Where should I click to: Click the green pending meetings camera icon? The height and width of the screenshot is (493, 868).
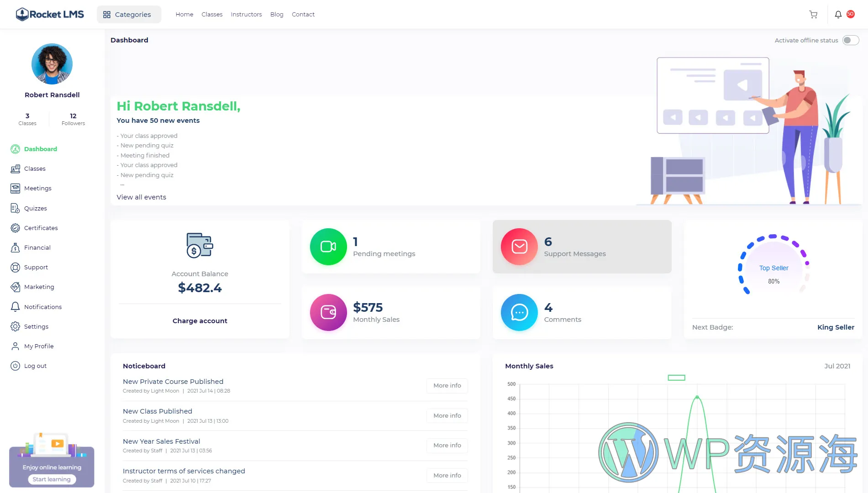(x=328, y=246)
